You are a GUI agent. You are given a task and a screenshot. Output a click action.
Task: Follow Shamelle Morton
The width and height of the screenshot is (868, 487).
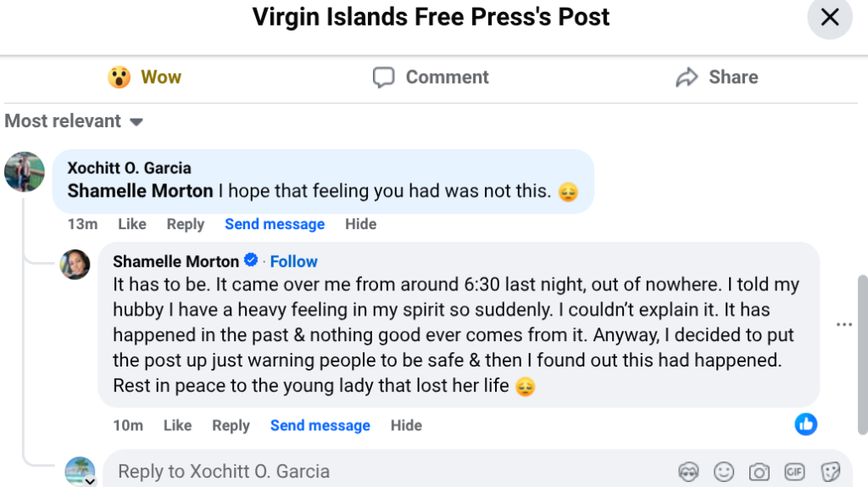(293, 261)
